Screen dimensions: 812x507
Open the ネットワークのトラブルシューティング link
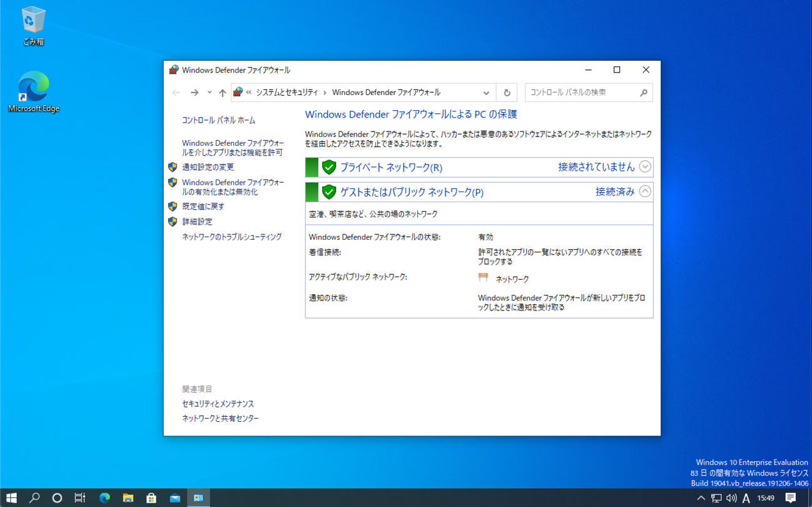point(231,237)
